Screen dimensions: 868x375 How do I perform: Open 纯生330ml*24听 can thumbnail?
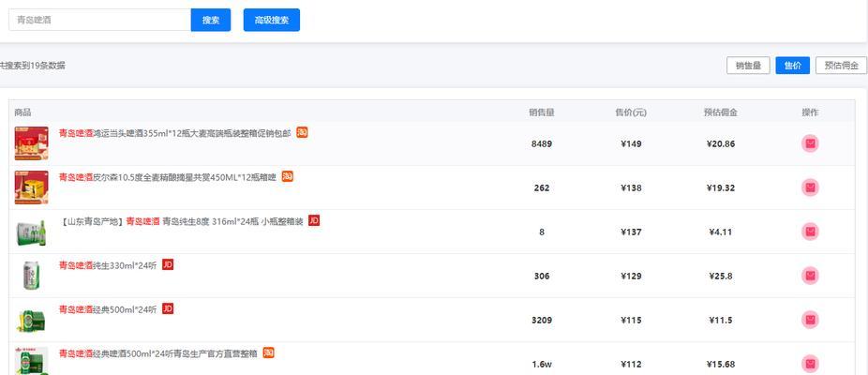pyautogui.click(x=32, y=276)
